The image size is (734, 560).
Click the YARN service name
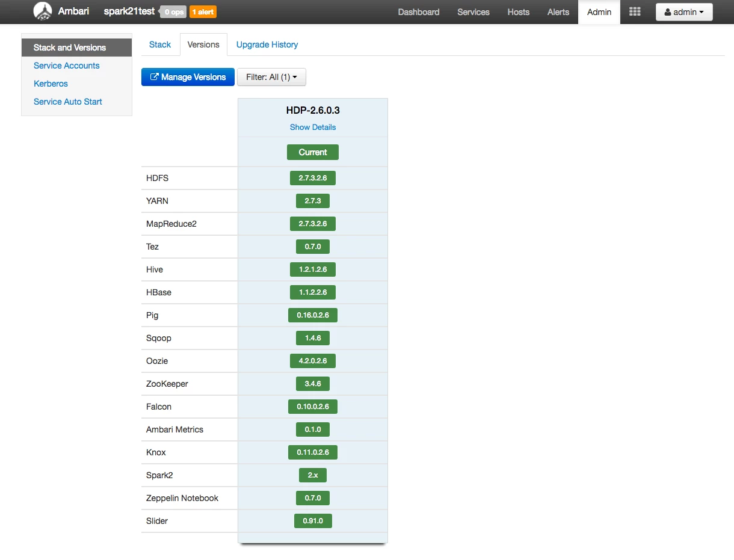(157, 201)
